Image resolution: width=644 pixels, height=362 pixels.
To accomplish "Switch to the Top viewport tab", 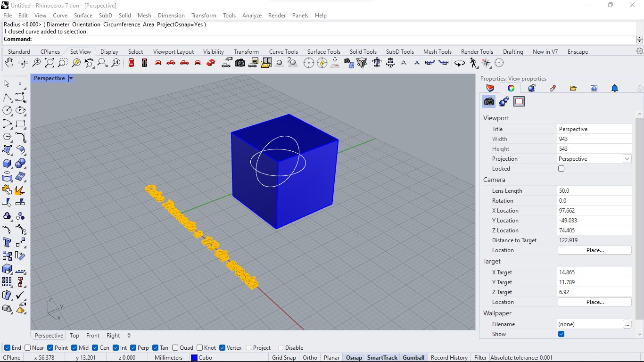I will pyautogui.click(x=74, y=336).
